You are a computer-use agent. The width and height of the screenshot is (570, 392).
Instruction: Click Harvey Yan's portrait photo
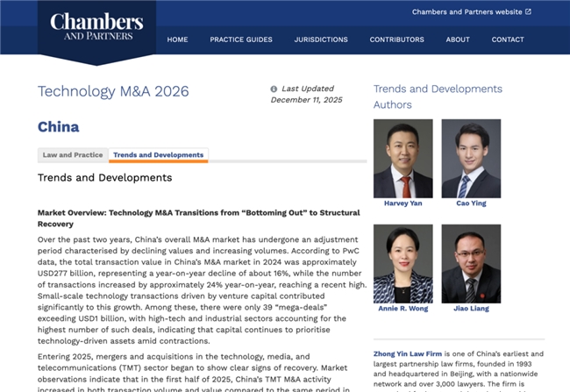click(x=403, y=159)
